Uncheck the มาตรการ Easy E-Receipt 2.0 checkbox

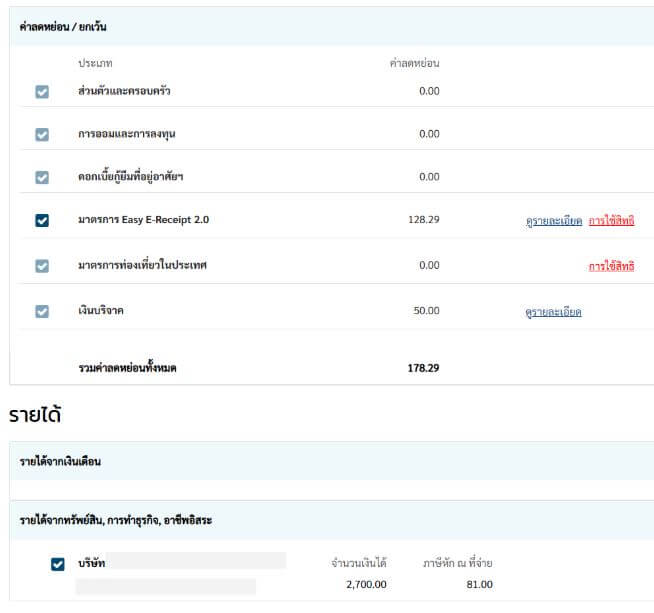tap(42, 220)
